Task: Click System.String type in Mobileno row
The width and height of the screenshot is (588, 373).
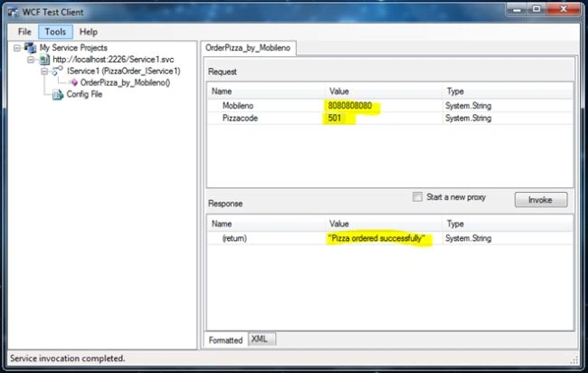Action: (x=468, y=106)
